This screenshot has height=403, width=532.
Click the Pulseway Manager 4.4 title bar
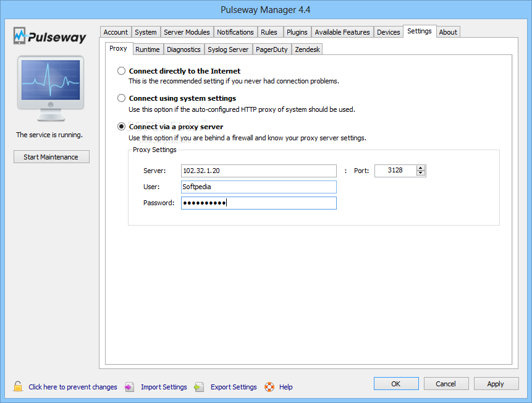pos(266,9)
